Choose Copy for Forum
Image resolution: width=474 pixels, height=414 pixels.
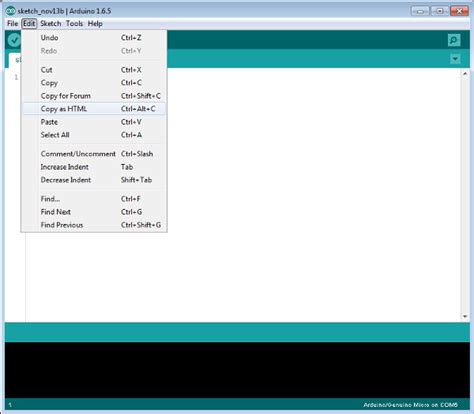94,96
